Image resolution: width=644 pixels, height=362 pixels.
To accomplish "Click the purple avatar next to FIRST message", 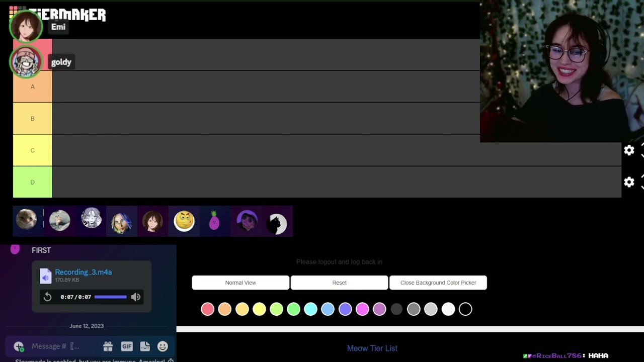I will 15,248.
